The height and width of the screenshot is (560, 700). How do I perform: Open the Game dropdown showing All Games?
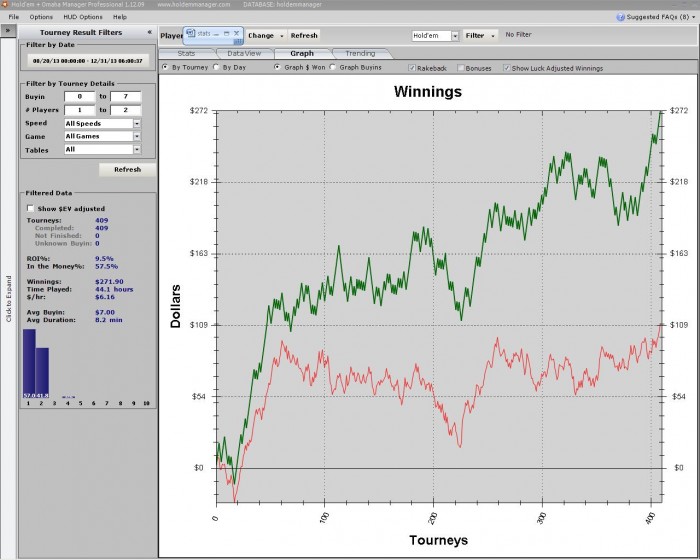[137, 136]
